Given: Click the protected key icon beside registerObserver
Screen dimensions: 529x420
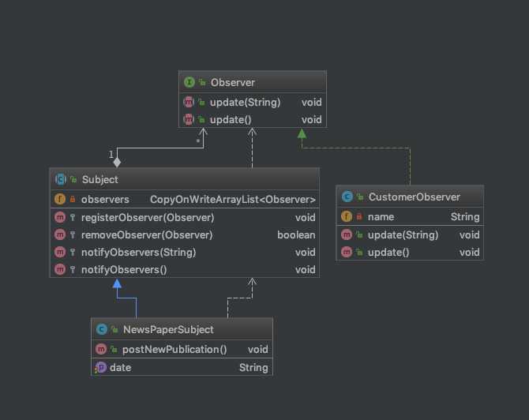Looking at the screenshot, I should click(73, 217).
